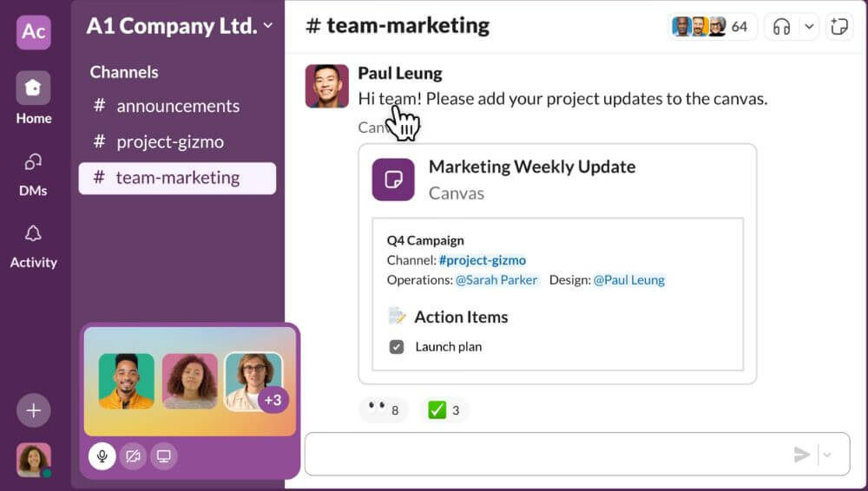Open the DMs section

tap(33, 174)
